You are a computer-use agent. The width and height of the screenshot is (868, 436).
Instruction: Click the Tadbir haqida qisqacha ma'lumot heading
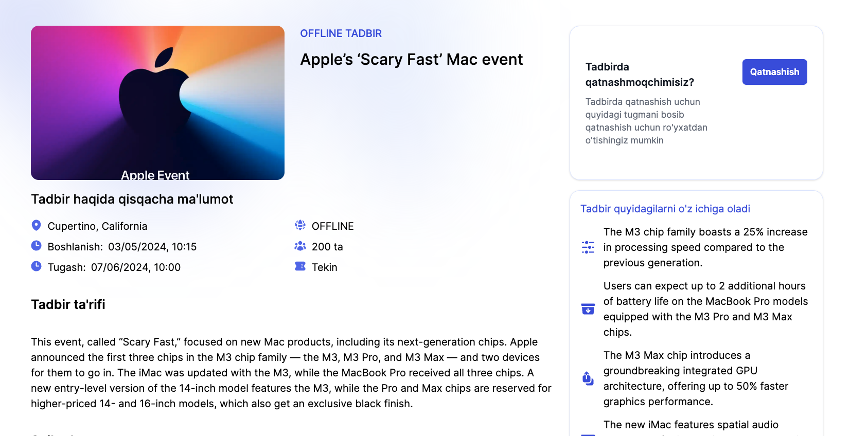(x=132, y=199)
